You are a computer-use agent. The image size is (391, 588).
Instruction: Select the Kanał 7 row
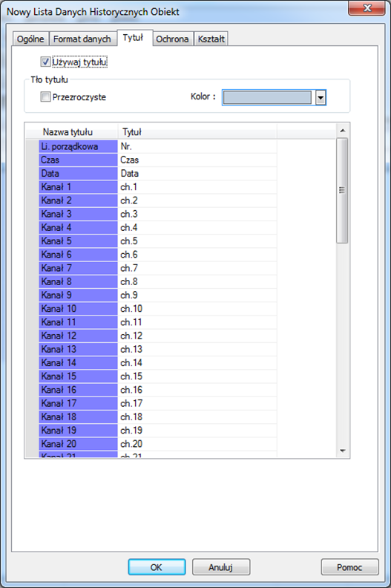(x=78, y=268)
